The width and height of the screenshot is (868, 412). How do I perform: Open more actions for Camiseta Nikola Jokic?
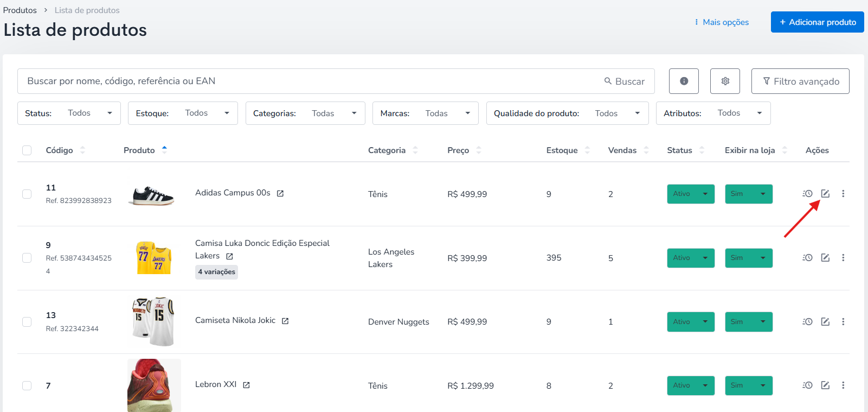pyautogui.click(x=843, y=322)
